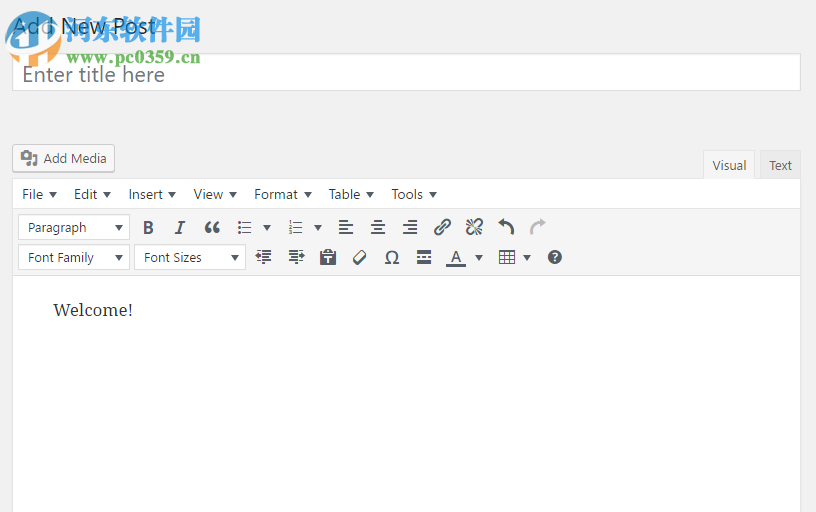The width and height of the screenshot is (816, 512).
Task: Insert table using grid icon
Action: (x=507, y=257)
